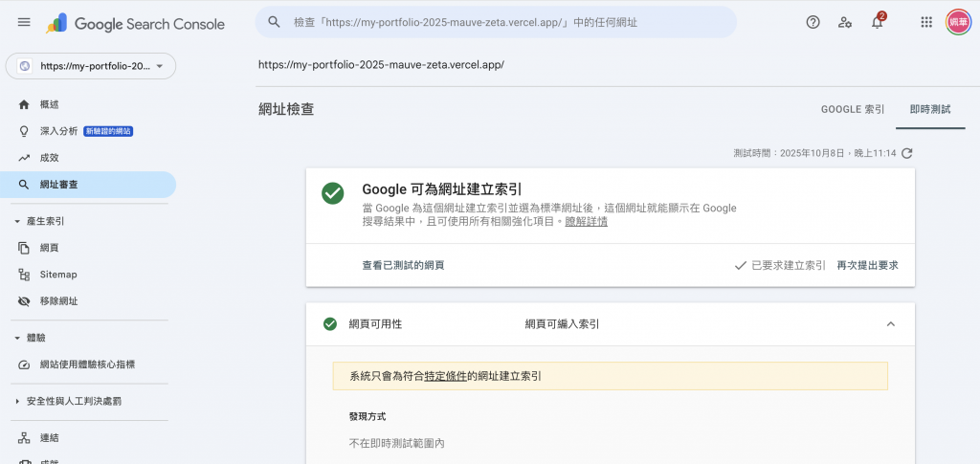
Task: Click the pages icon for 網頁
Action: (24, 248)
